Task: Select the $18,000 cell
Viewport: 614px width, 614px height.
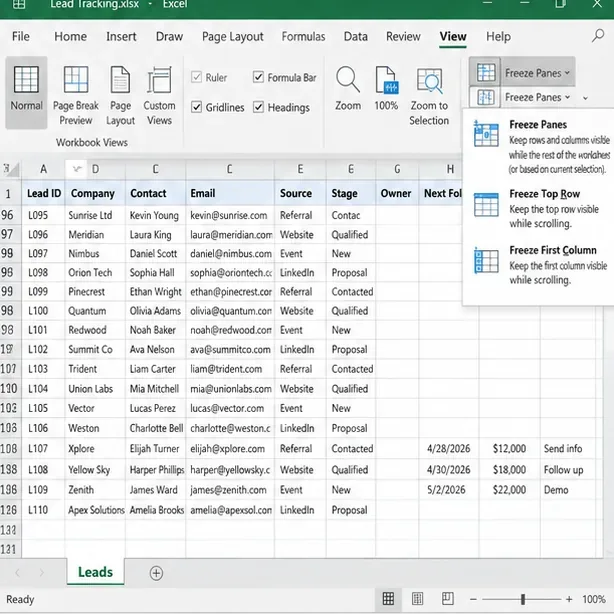Action: click(x=509, y=470)
